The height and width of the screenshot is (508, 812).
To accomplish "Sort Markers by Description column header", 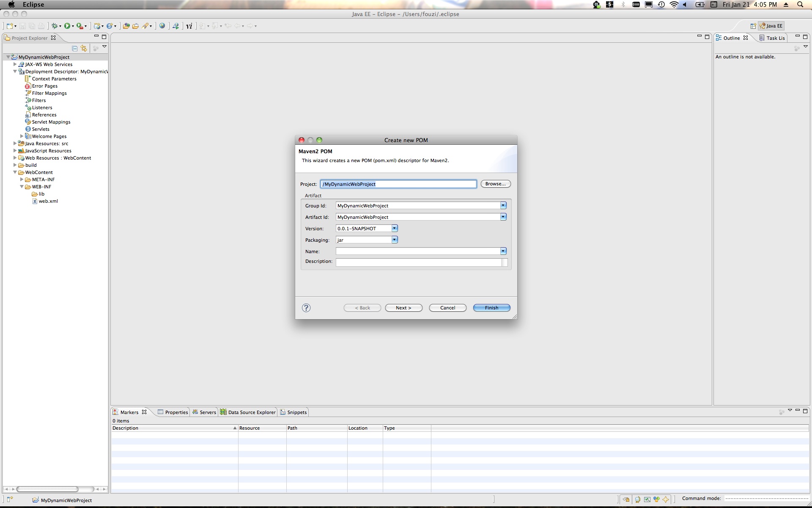I will click(174, 428).
